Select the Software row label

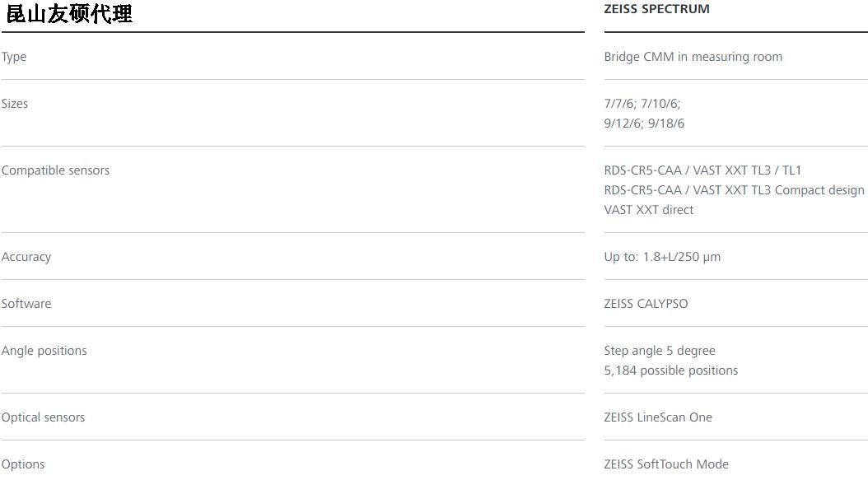26,303
